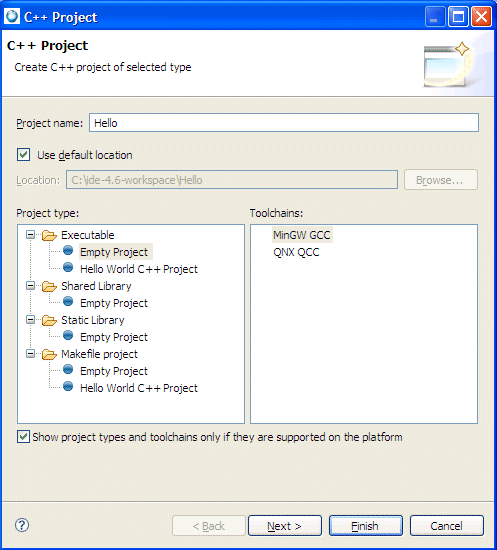Choose the QNX QCC toolchain
This screenshot has width=497, height=550.
[x=296, y=252]
